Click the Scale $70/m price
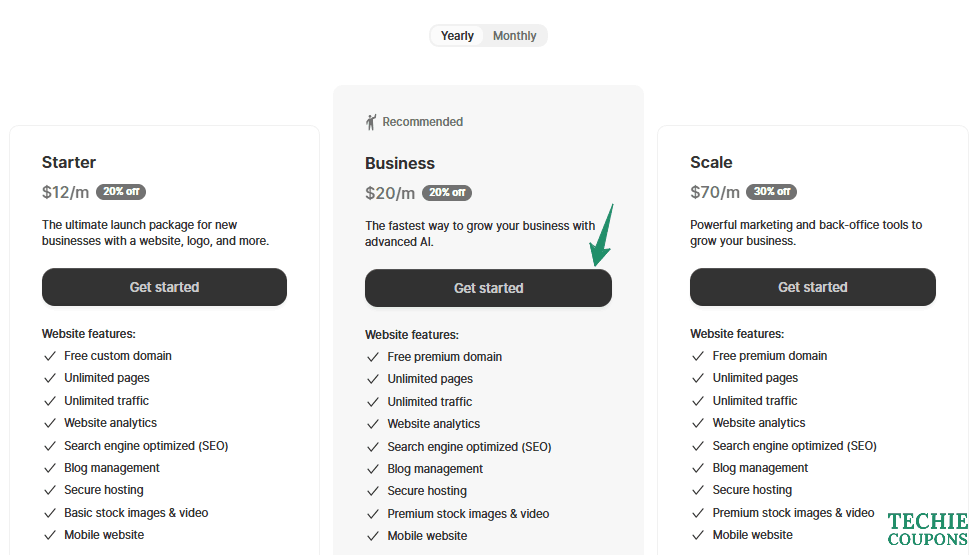This screenshot has width=980, height=555. 715,192
